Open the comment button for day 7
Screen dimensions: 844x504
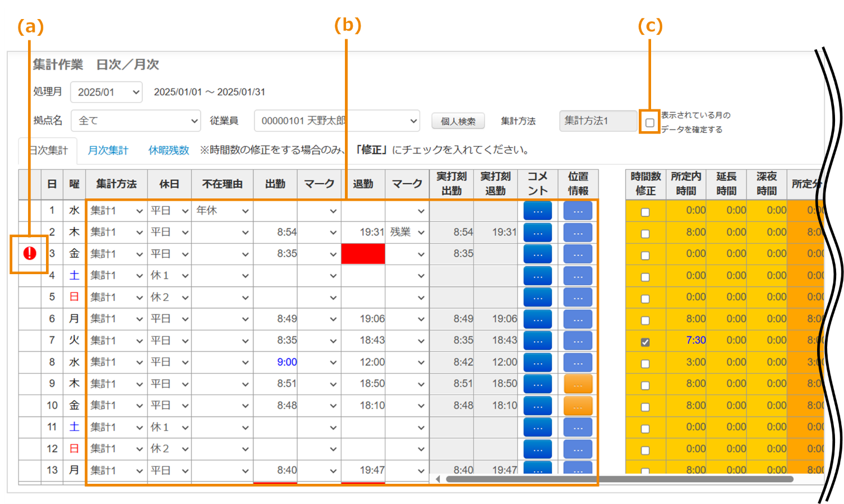(537, 341)
